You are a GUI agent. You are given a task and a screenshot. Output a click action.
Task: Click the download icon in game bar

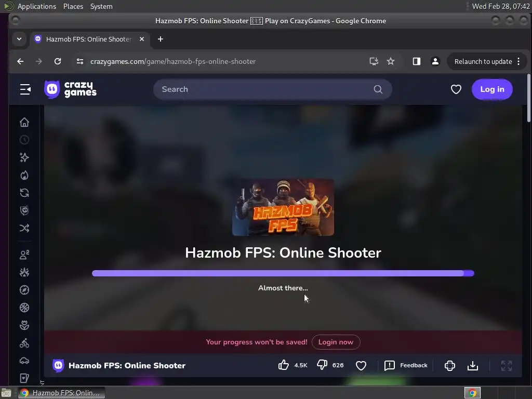(473, 365)
